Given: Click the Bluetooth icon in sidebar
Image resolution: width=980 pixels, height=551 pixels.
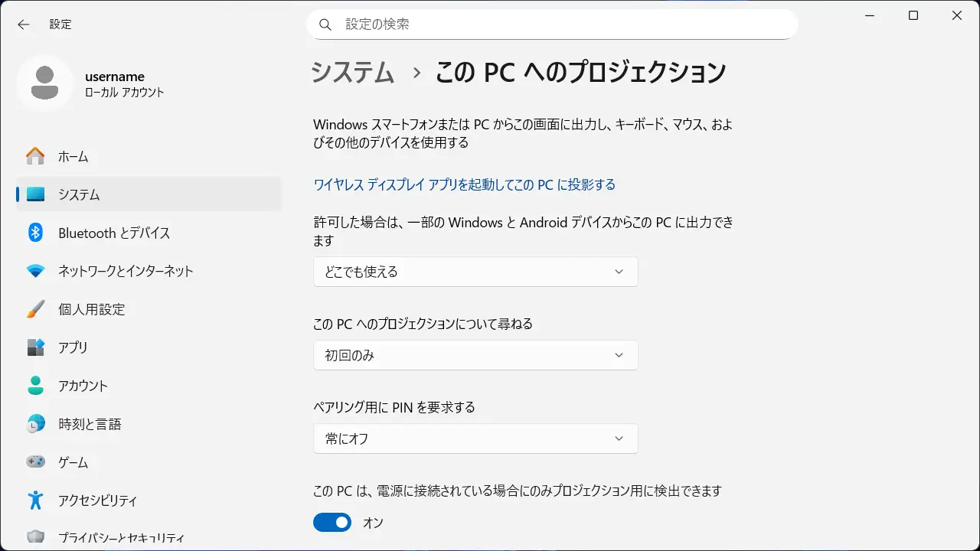Looking at the screenshot, I should (35, 233).
